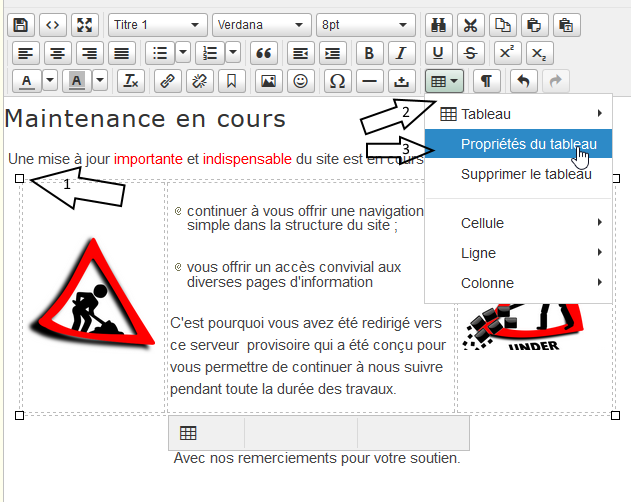
Task: Click the bottom-right table resize handle
Action: tap(615, 415)
